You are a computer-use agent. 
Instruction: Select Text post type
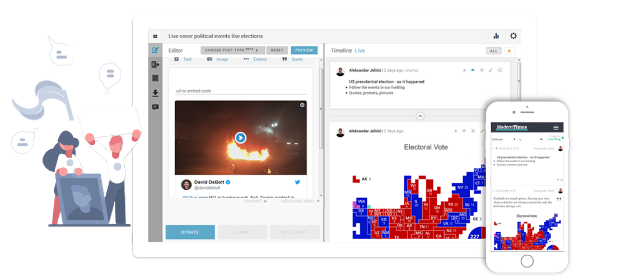click(x=183, y=59)
